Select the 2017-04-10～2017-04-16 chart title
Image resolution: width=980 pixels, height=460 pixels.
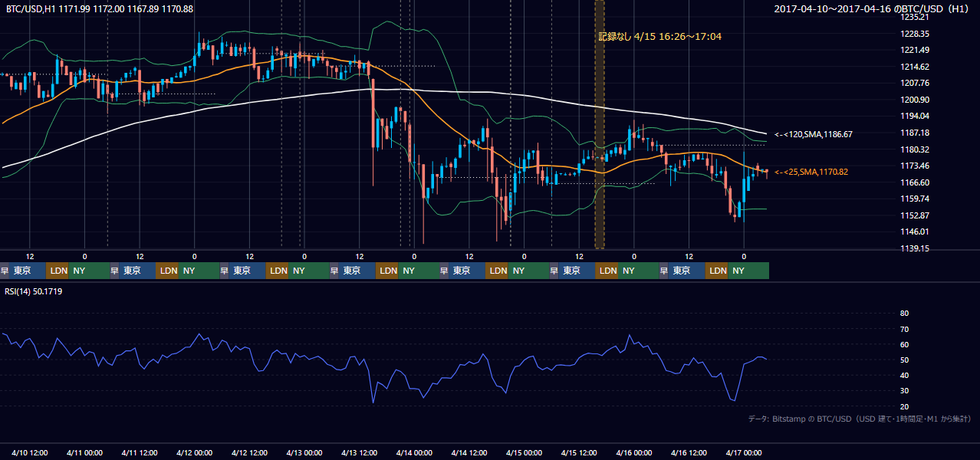pyautogui.click(x=873, y=8)
